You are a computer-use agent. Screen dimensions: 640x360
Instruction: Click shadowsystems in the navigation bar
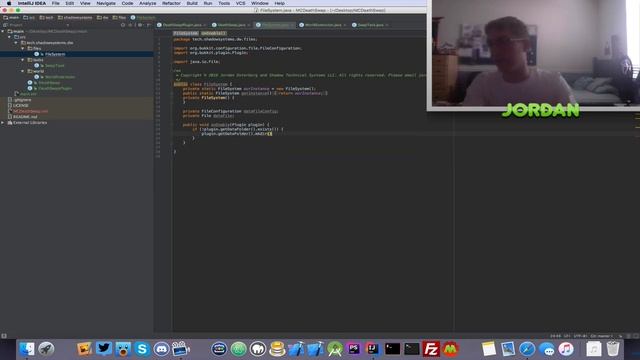click(x=75, y=18)
